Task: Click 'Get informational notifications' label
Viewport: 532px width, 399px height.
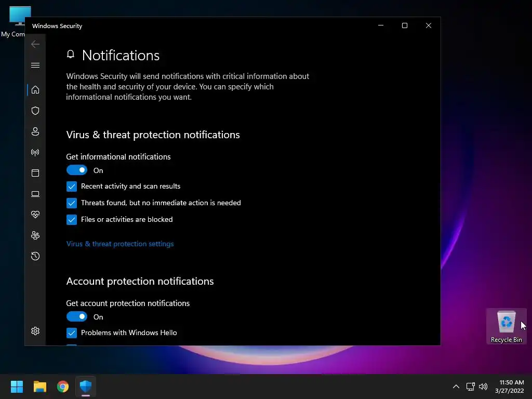Action: [x=118, y=157]
